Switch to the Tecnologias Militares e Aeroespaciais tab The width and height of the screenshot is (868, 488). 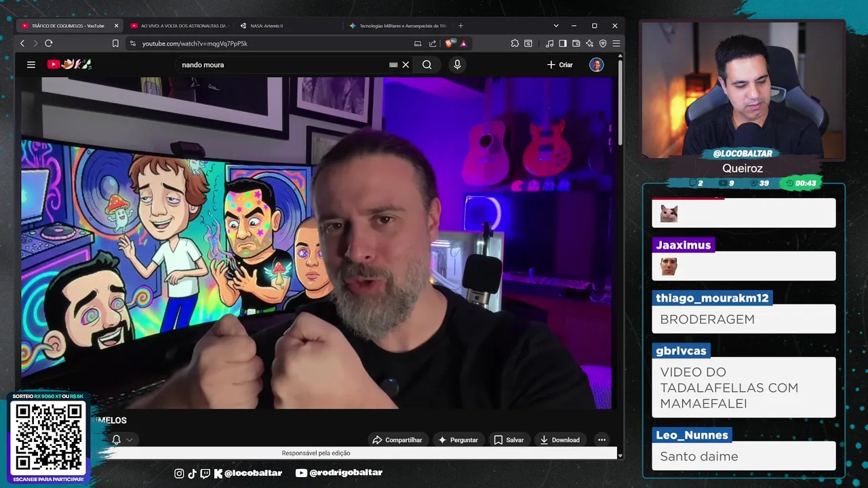click(x=397, y=26)
